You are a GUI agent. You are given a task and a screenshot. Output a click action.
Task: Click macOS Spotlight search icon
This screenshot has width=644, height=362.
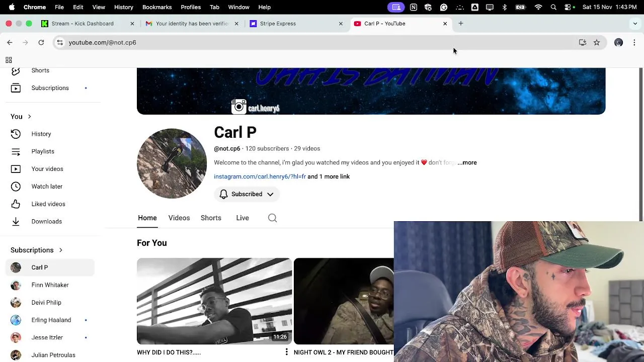coord(553,7)
